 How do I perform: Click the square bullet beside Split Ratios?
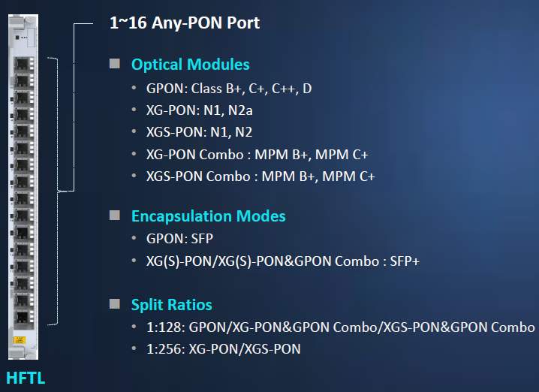[x=114, y=303]
